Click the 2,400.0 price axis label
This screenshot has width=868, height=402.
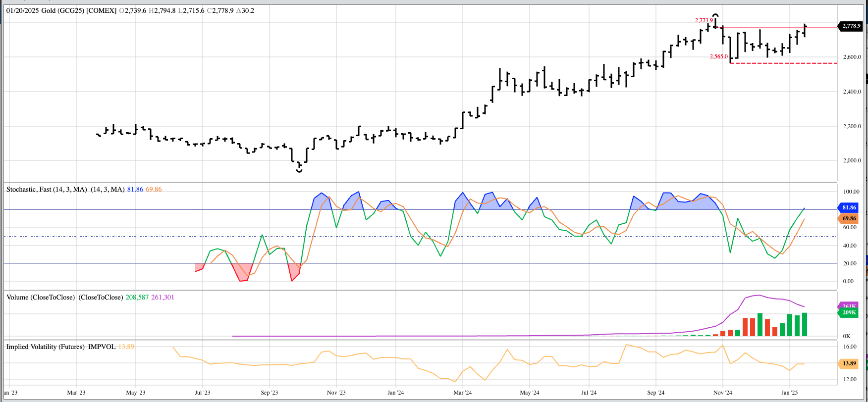pyautogui.click(x=852, y=92)
